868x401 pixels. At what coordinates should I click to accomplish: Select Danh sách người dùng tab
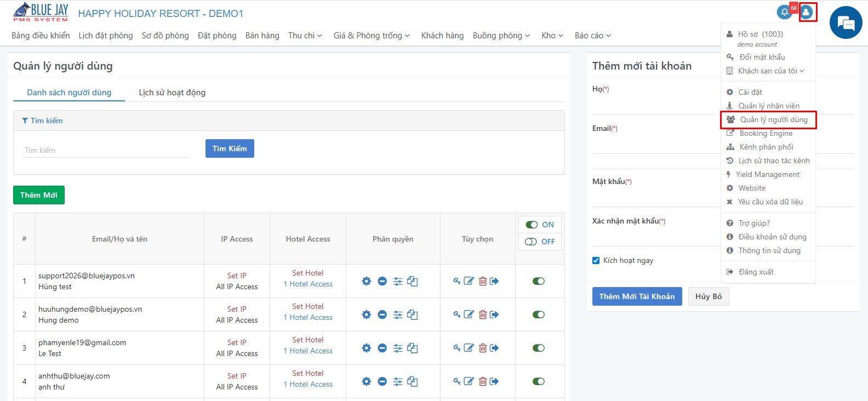tap(69, 93)
